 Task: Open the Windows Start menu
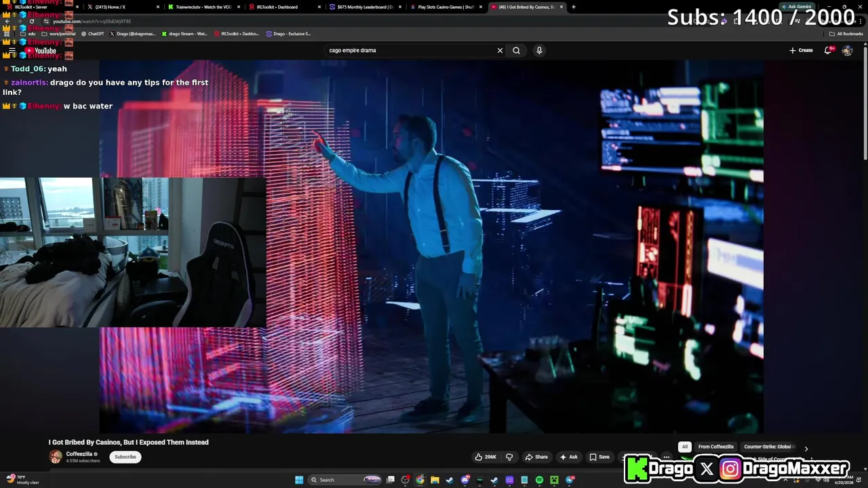[299, 480]
